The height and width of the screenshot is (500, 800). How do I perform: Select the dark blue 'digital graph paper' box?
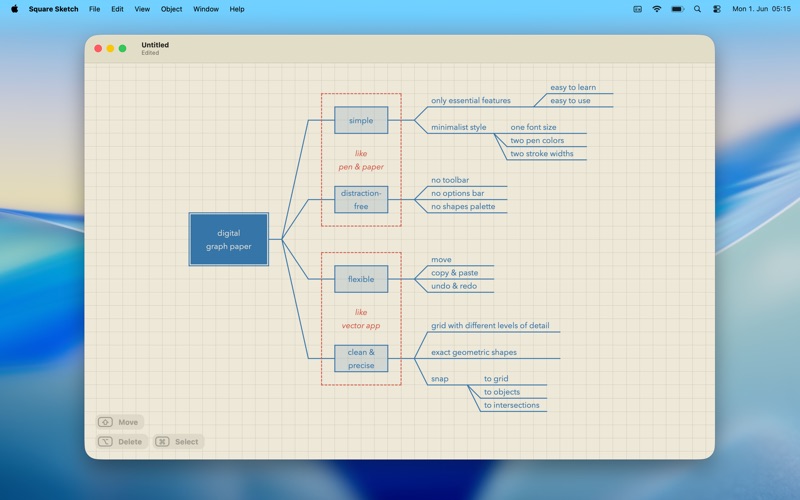click(x=229, y=239)
